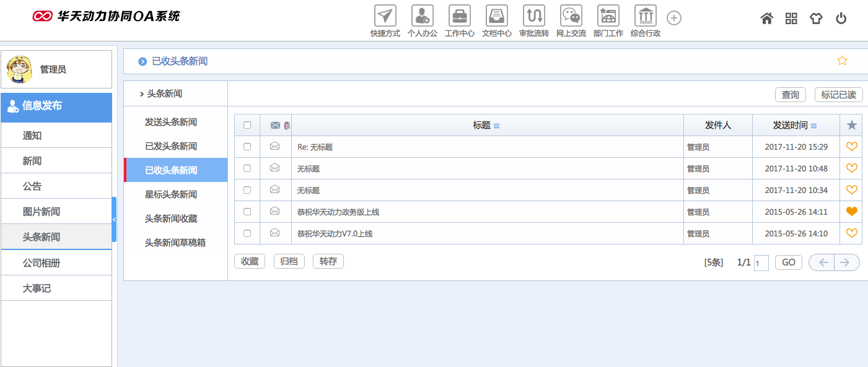This screenshot has width=868, height=367.
Task: Check the checkbox for 'Re: 无标题'
Action: (247, 147)
